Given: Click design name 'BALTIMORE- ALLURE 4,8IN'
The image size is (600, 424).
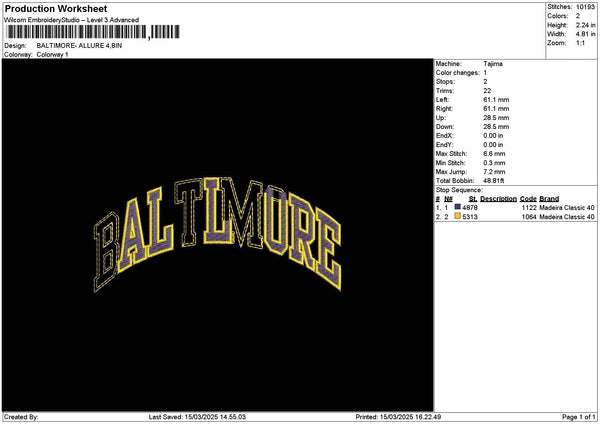Looking at the screenshot, I should pyautogui.click(x=79, y=46).
